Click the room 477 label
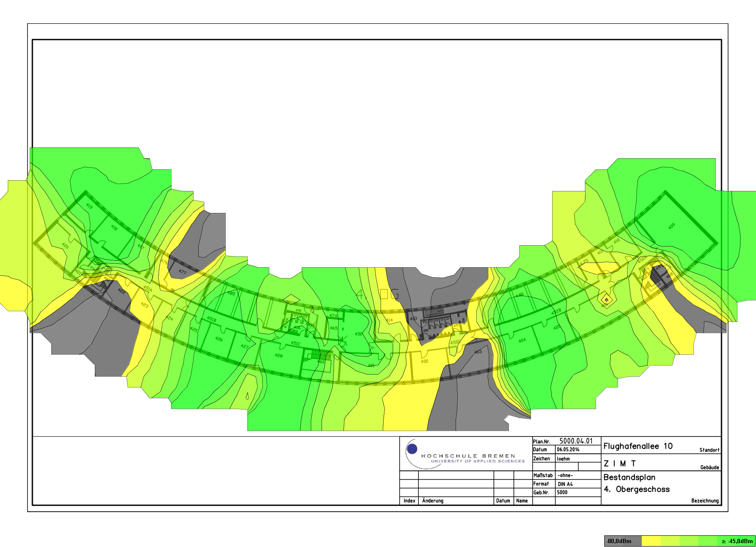Screen dimensions: 756x547 pyautogui.click(x=182, y=272)
